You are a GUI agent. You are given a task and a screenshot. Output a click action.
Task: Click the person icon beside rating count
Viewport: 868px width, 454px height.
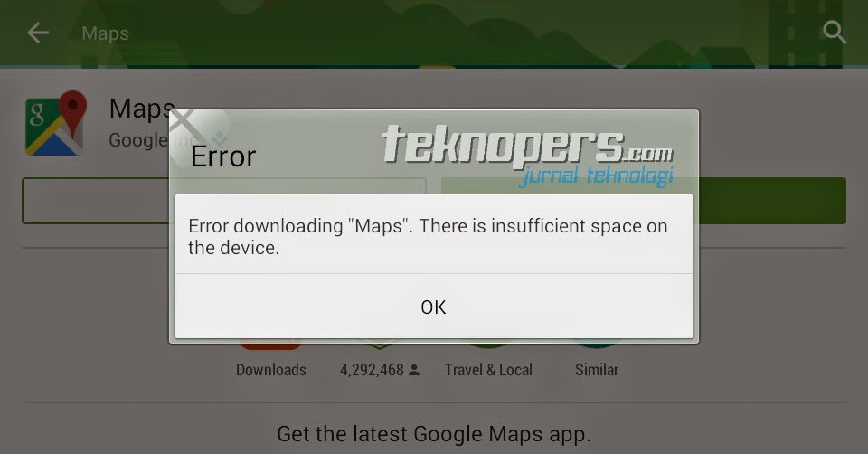point(414,370)
